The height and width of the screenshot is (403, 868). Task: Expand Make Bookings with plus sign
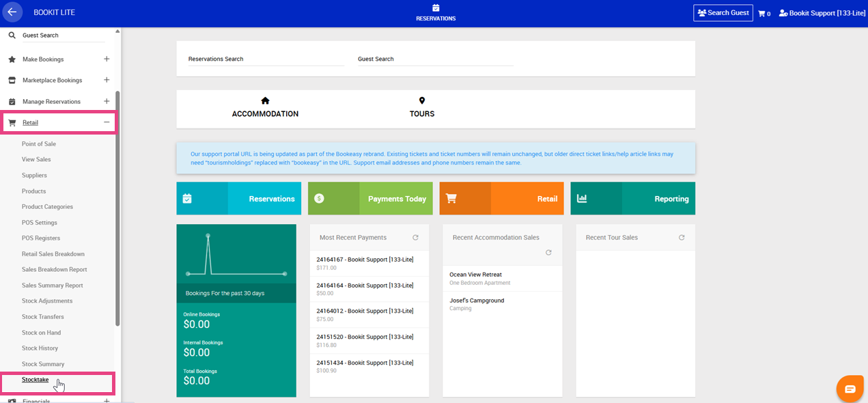[x=107, y=59]
